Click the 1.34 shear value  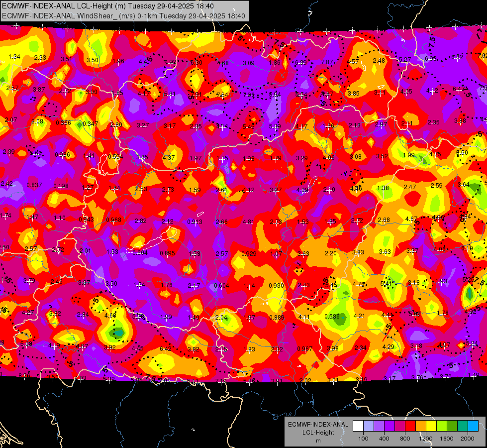14,57
